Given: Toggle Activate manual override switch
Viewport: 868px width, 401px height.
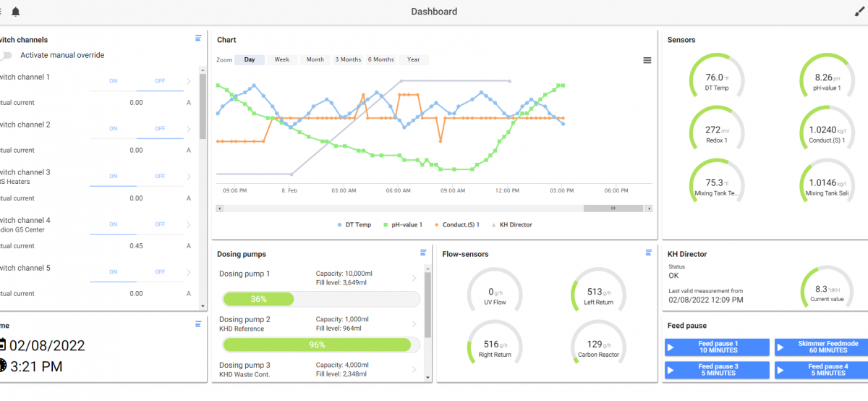Looking at the screenshot, I should point(6,55).
